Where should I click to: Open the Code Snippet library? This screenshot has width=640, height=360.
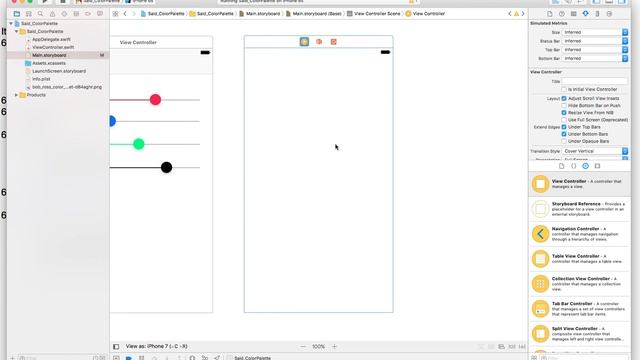pos(573,166)
